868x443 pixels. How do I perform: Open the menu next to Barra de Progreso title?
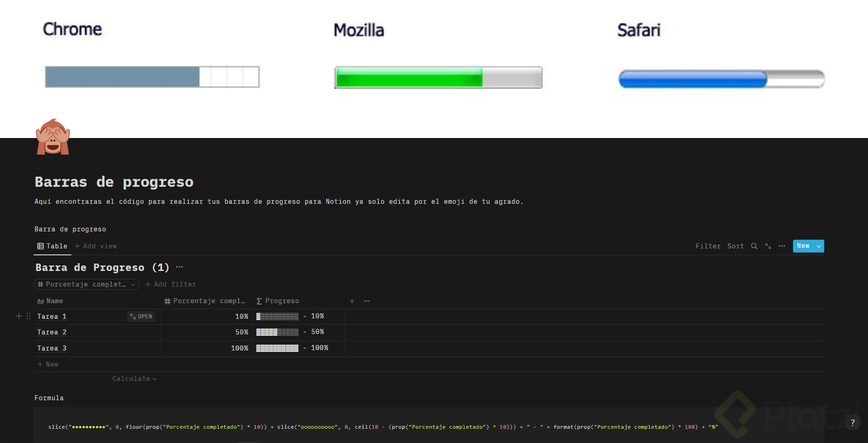[x=179, y=267]
